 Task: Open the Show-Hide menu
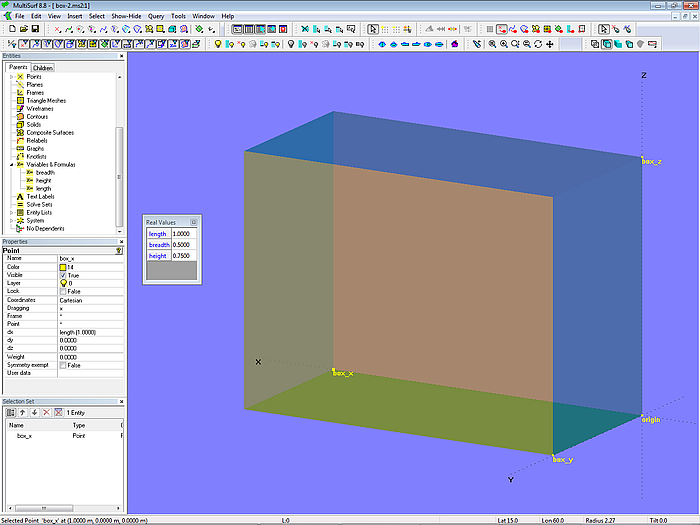click(x=126, y=17)
